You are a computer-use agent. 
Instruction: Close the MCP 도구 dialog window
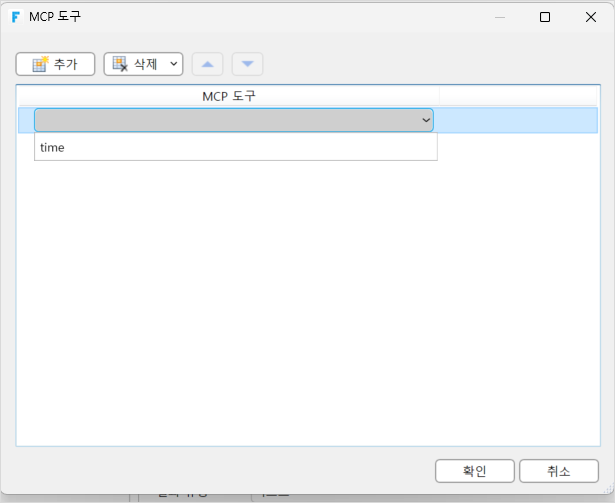[591, 17]
